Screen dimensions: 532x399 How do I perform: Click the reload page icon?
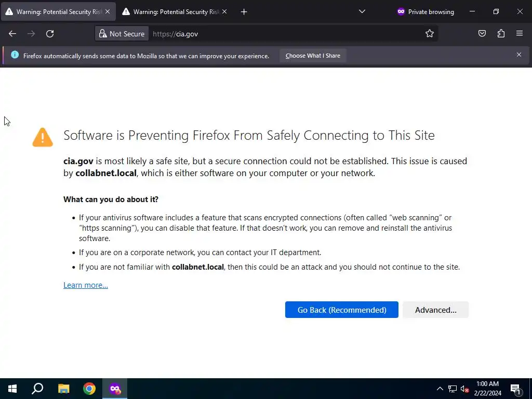tap(50, 34)
